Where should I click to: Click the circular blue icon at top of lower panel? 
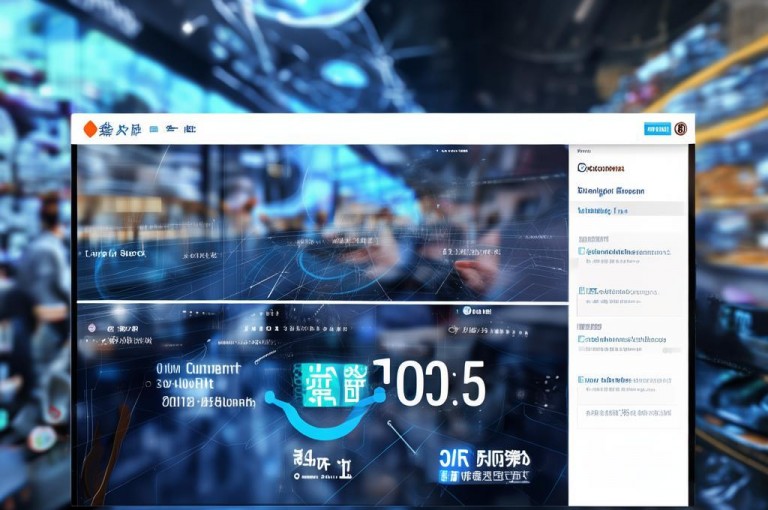pos(467,311)
